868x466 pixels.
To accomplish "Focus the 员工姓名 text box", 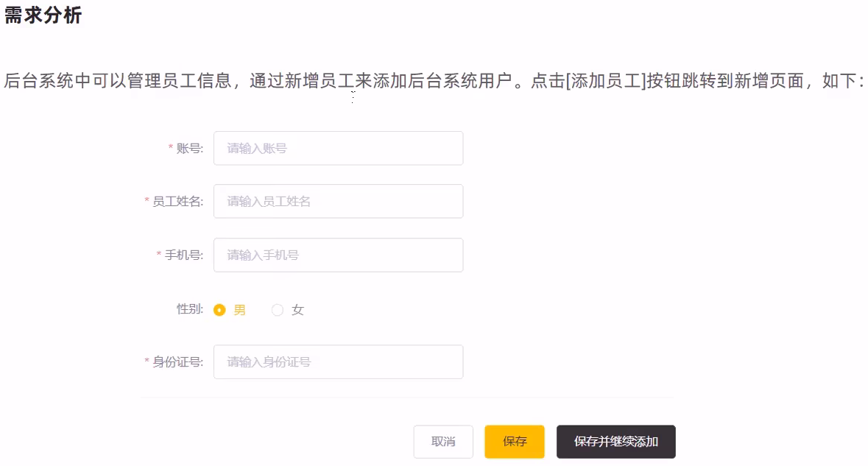I will [x=338, y=201].
